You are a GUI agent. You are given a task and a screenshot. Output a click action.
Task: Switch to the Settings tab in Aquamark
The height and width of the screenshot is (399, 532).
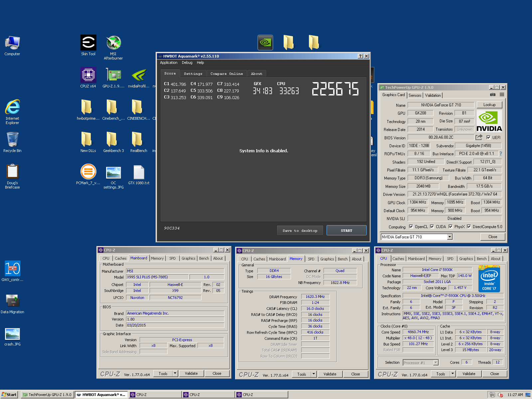point(193,73)
